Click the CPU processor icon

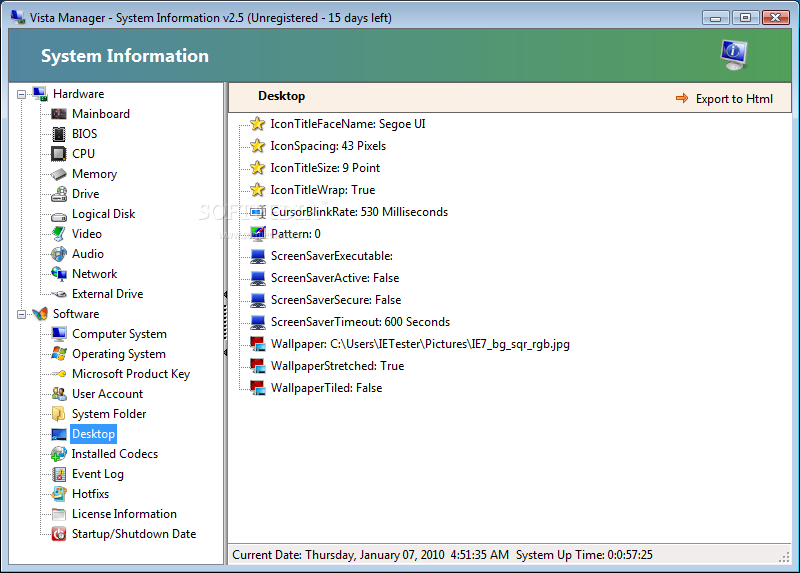click(x=59, y=154)
